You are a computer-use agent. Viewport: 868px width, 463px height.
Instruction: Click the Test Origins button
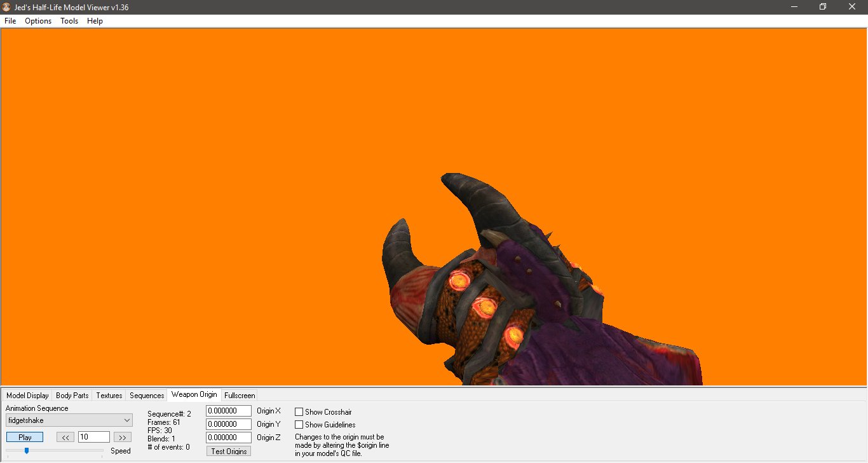coord(228,450)
